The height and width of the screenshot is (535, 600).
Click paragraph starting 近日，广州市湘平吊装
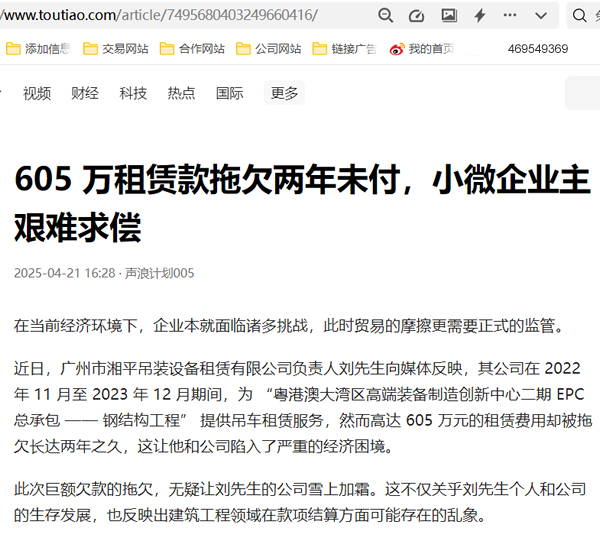coord(303,408)
